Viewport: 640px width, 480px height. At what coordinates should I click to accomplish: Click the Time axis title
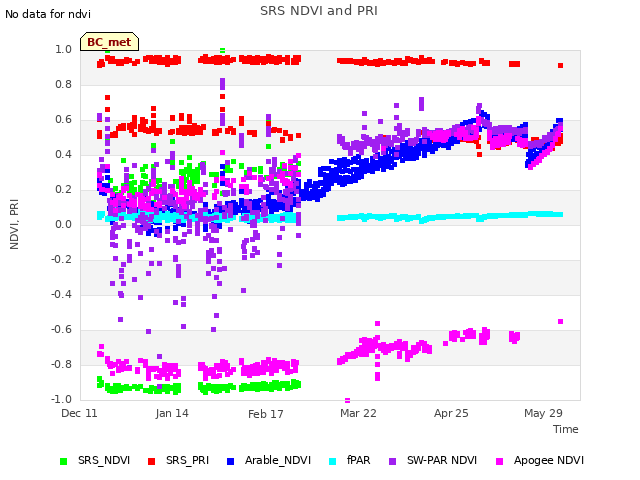click(x=566, y=429)
